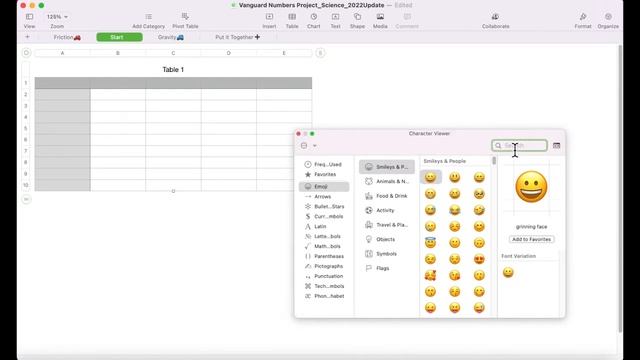Collapse Character Viewer to compact mode icon

pyautogui.click(x=556, y=145)
